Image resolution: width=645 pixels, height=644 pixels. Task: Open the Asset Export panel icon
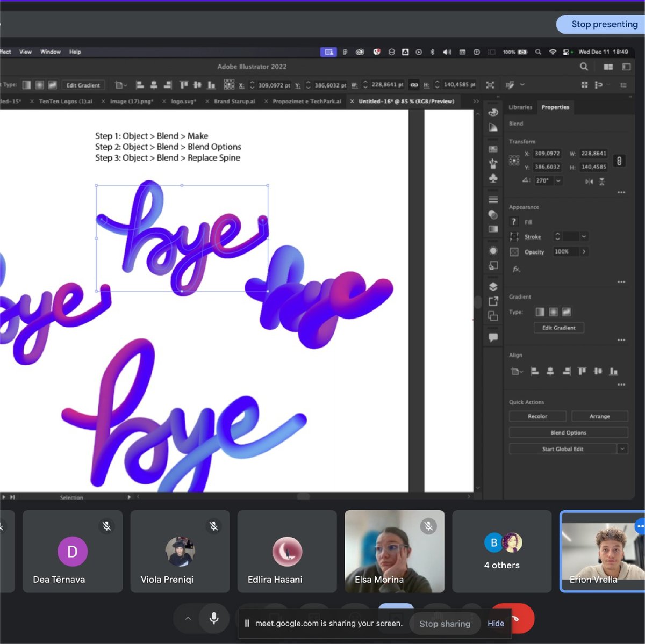click(x=493, y=301)
